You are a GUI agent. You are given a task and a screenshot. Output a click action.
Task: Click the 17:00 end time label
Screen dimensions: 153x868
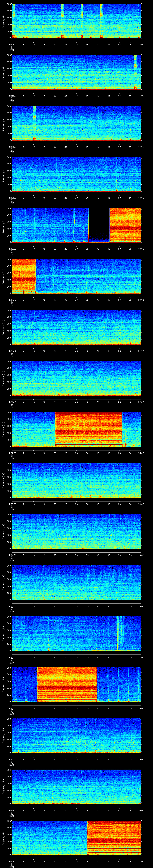pos(141,147)
